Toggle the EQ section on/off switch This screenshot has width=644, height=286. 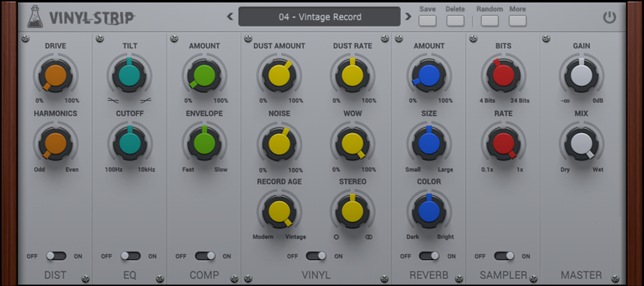(130, 256)
